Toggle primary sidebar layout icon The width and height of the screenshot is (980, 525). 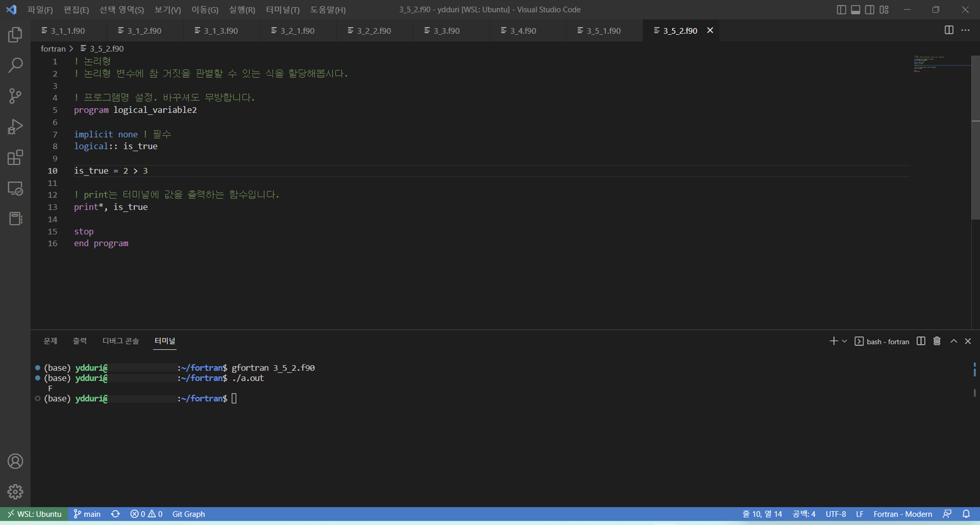pyautogui.click(x=841, y=10)
